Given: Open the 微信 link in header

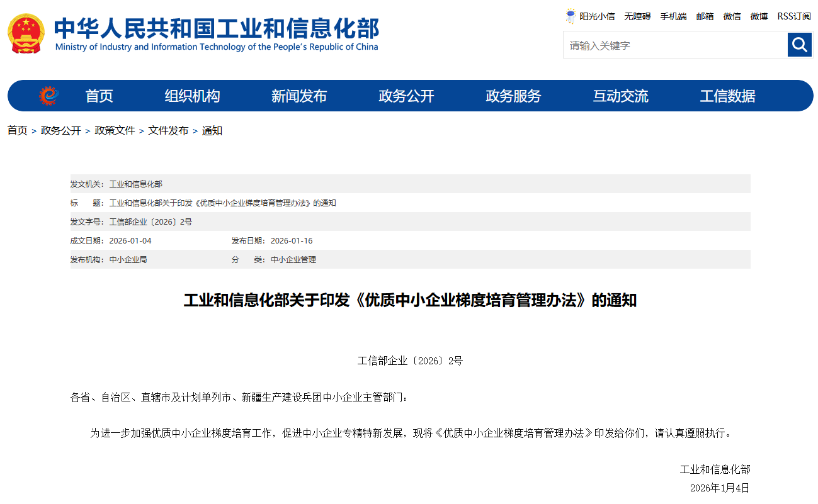Looking at the screenshot, I should click(732, 16).
